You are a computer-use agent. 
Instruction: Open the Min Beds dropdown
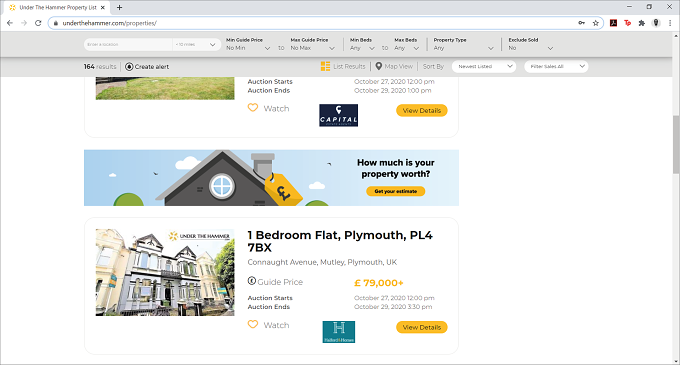[362, 48]
